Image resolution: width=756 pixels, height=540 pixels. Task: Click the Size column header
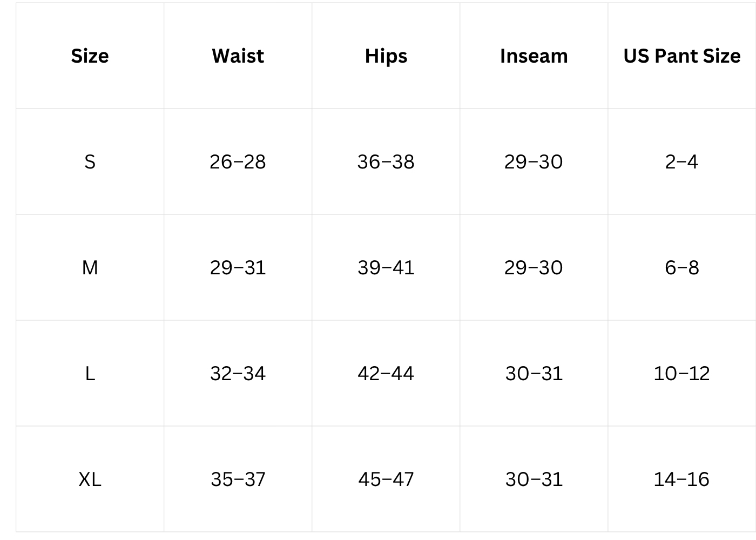click(90, 56)
